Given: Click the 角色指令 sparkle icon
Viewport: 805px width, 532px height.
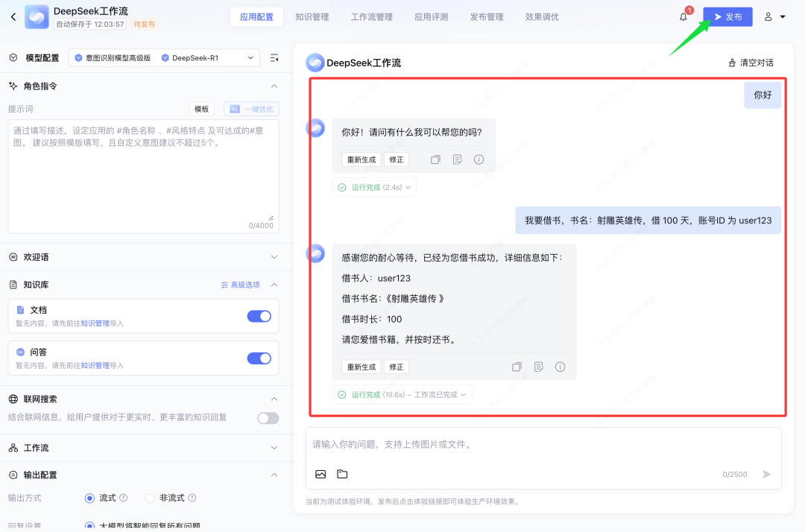Looking at the screenshot, I should tap(13, 86).
